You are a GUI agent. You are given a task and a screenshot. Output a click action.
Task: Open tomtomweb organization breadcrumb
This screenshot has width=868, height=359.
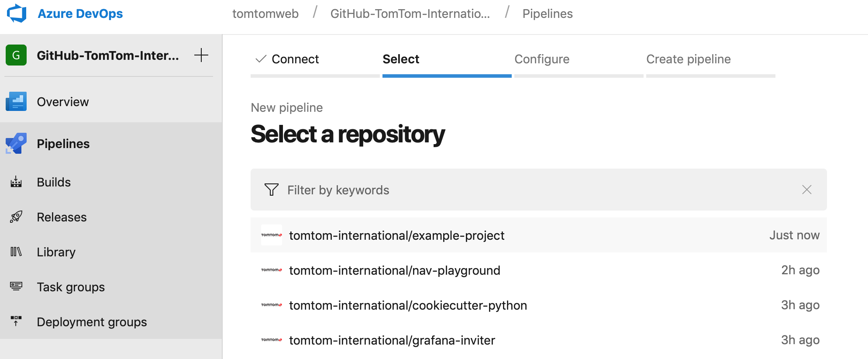265,14
